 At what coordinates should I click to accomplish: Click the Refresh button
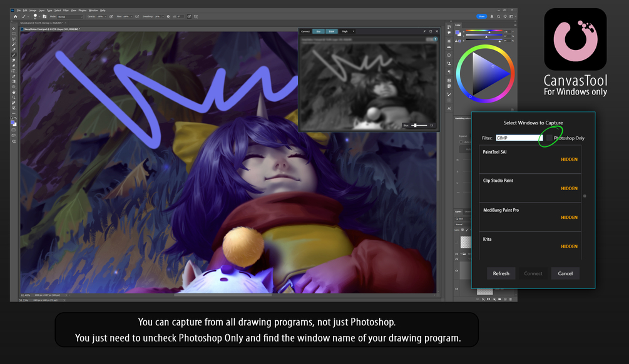(501, 273)
